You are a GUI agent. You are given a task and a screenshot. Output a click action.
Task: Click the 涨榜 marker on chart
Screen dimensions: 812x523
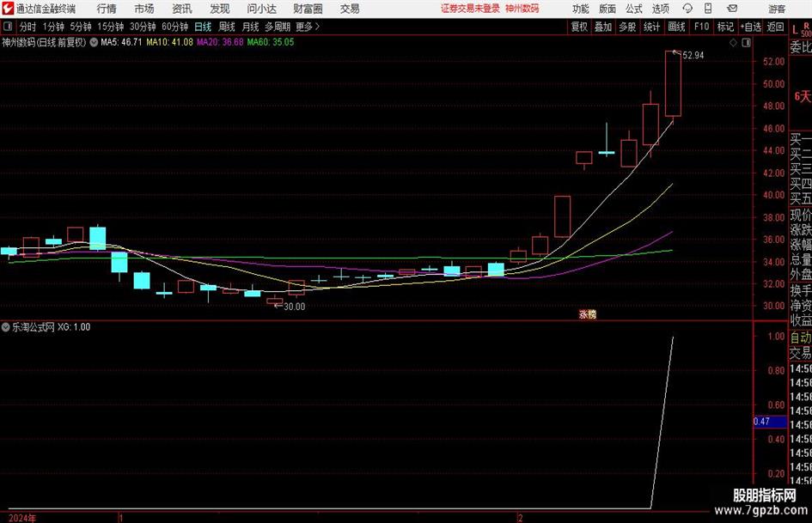tap(588, 314)
